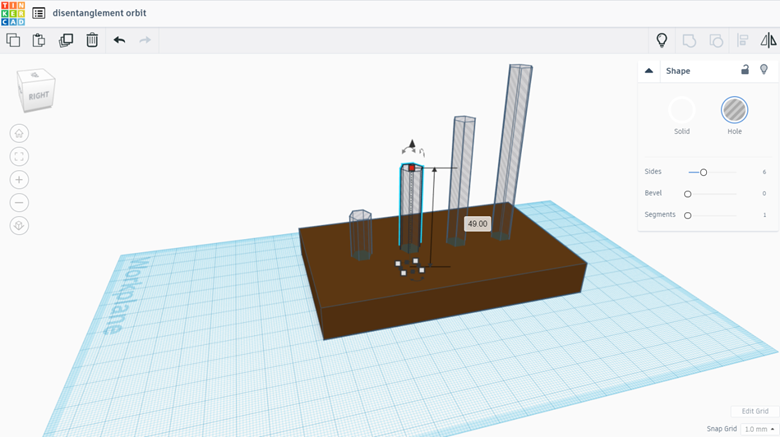
Task: Hide selected shape with bulb icon
Action: [764, 70]
